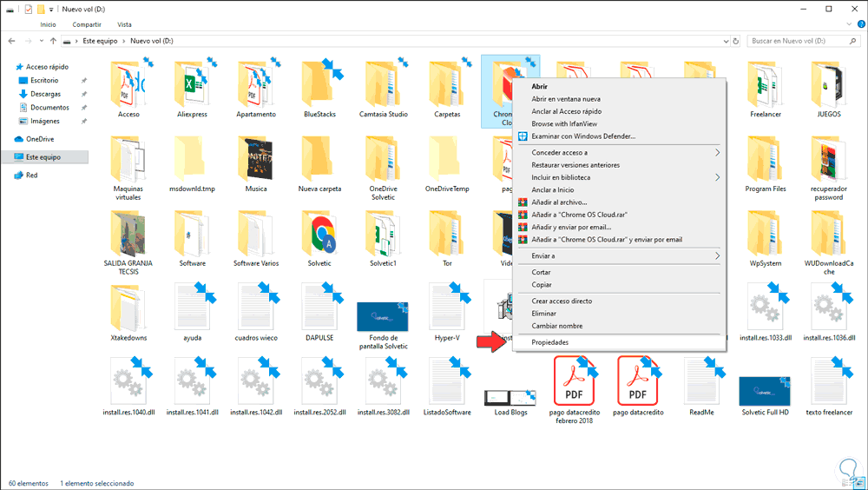Choose Examinar con Windows Defender
This screenshot has height=490, width=868.
tap(583, 136)
